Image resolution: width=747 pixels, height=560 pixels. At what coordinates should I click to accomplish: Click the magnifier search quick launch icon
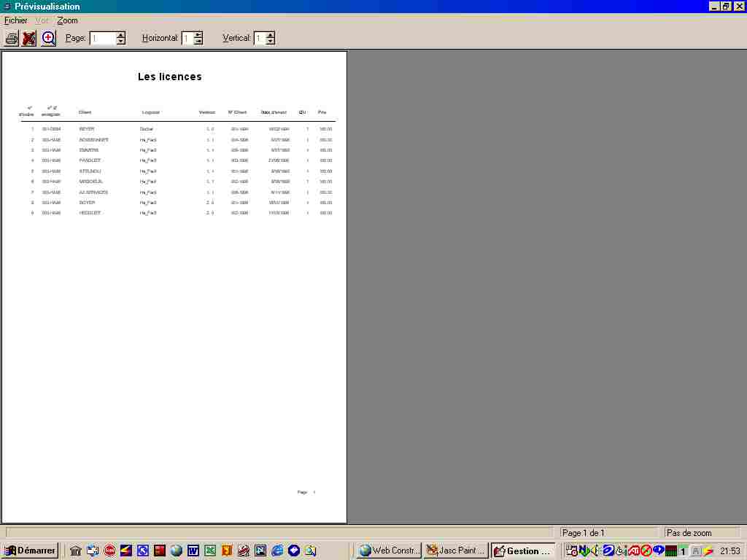coord(311,551)
